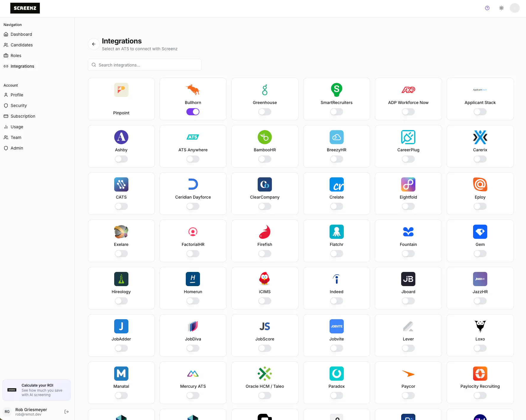Click the Crelate integration card name
Screen dimensions: 526x420
tap(337, 197)
